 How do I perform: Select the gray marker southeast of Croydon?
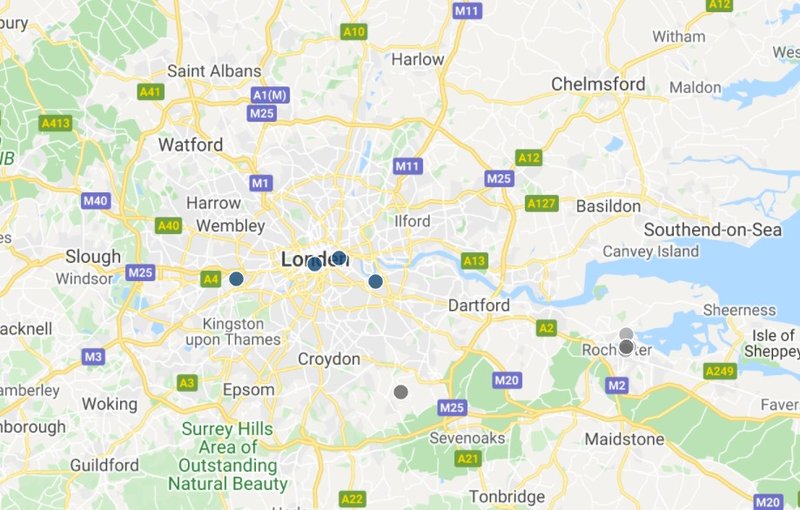[401, 392]
